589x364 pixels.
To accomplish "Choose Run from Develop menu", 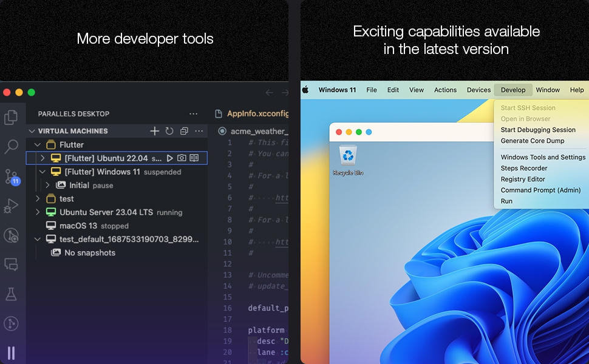I will (506, 201).
